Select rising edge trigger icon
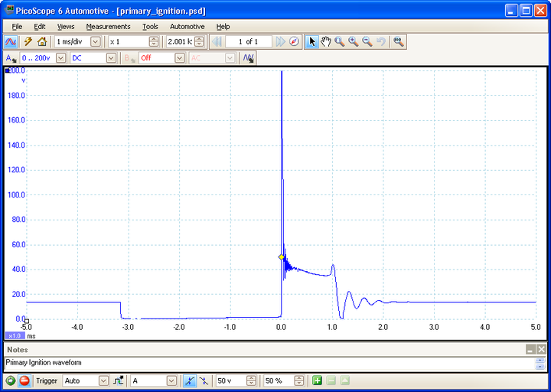Screen dimensions: 551x392 (190, 381)
